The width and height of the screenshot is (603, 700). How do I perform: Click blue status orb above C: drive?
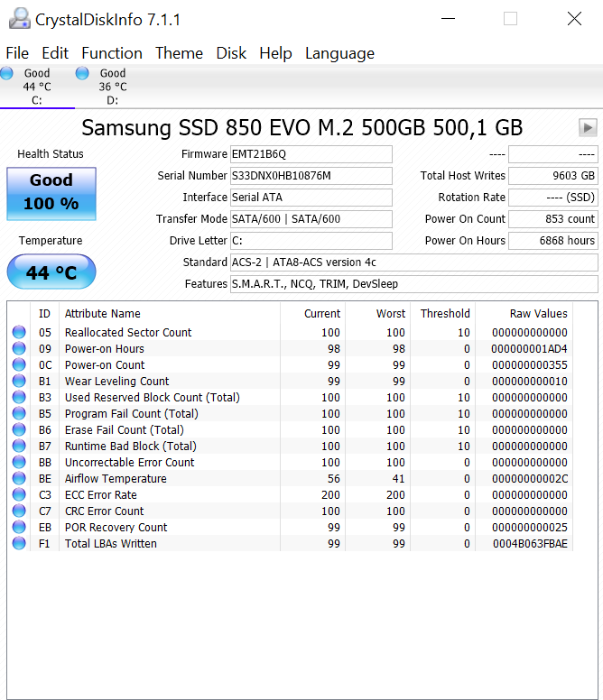tap(6, 73)
